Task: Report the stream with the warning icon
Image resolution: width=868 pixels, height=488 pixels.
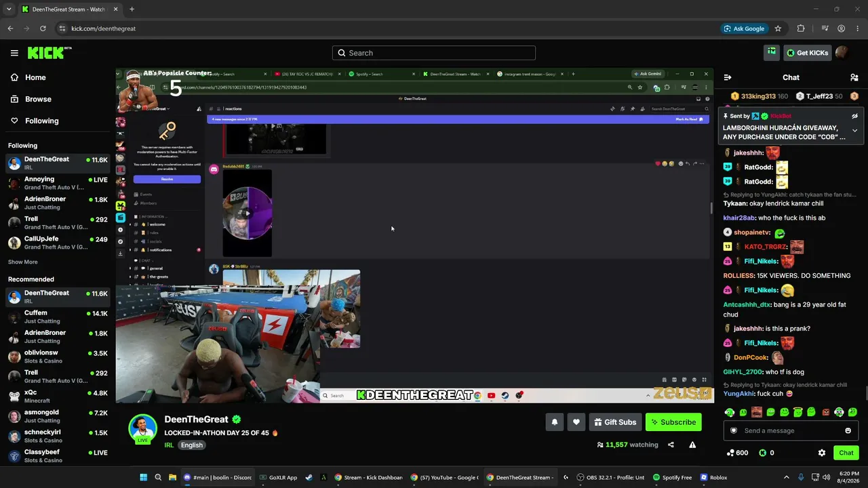Action: pos(692,445)
